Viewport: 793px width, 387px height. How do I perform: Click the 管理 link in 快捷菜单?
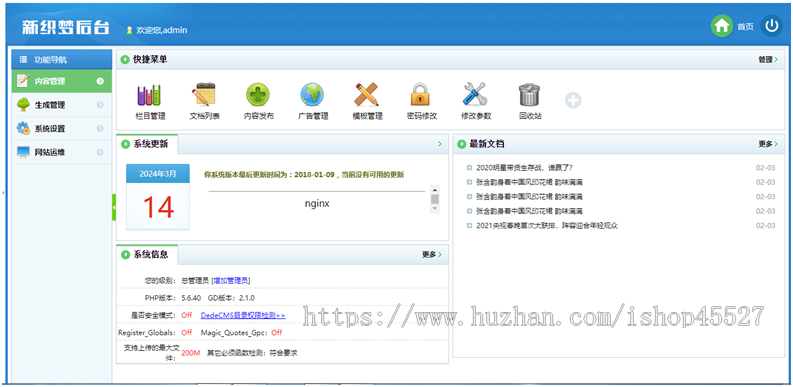point(768,60)
